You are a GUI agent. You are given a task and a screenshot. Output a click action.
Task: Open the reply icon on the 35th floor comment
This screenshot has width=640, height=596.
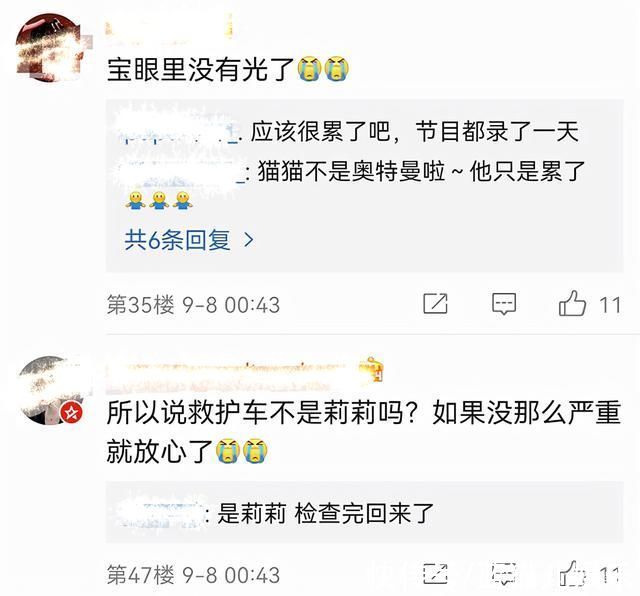click(x=504, y=304)
